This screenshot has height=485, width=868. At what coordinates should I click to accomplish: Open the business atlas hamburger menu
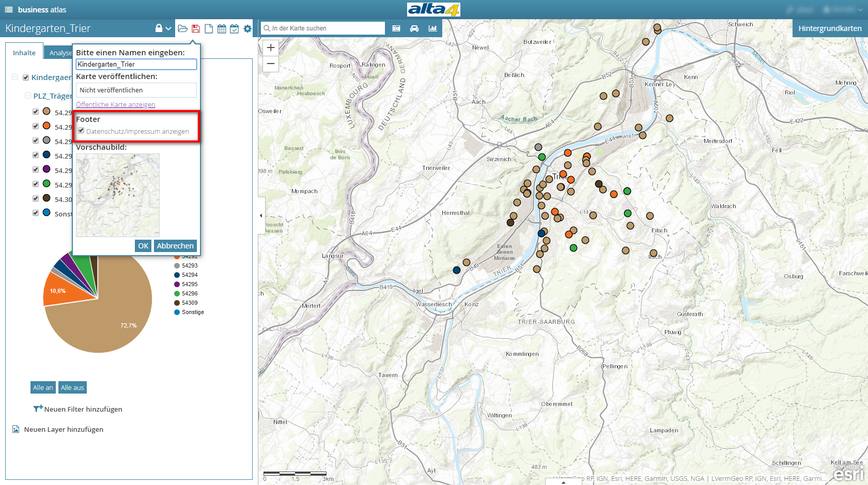[x=9, y=9]
